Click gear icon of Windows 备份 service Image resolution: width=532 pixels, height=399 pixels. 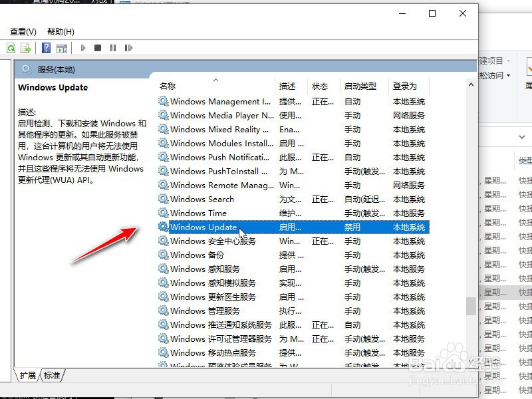(163, 255)
